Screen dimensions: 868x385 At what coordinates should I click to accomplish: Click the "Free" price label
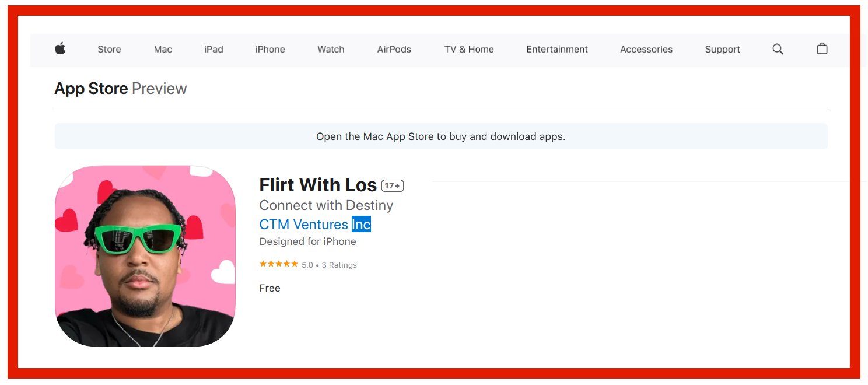pyautogui.click(x=269, y=288)
